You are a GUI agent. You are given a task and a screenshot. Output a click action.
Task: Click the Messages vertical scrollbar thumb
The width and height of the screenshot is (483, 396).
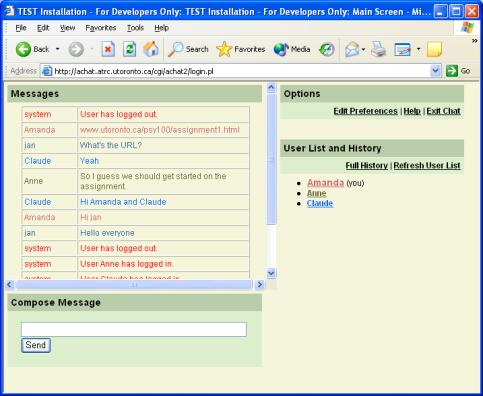271,160
